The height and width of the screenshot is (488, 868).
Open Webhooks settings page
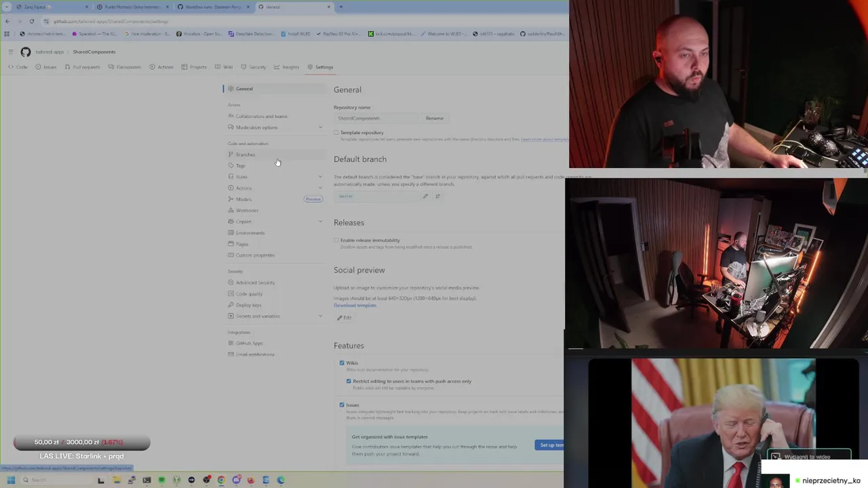click(x=275, y=210)
